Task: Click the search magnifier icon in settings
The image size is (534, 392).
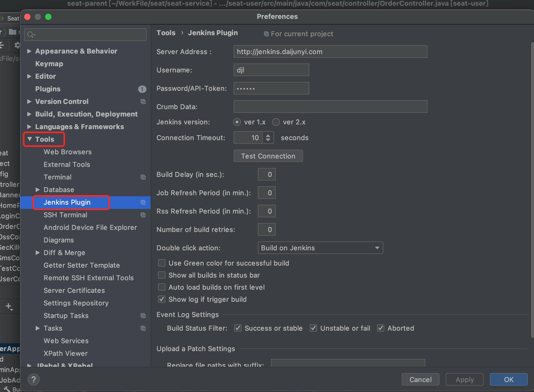Action: 30,35
